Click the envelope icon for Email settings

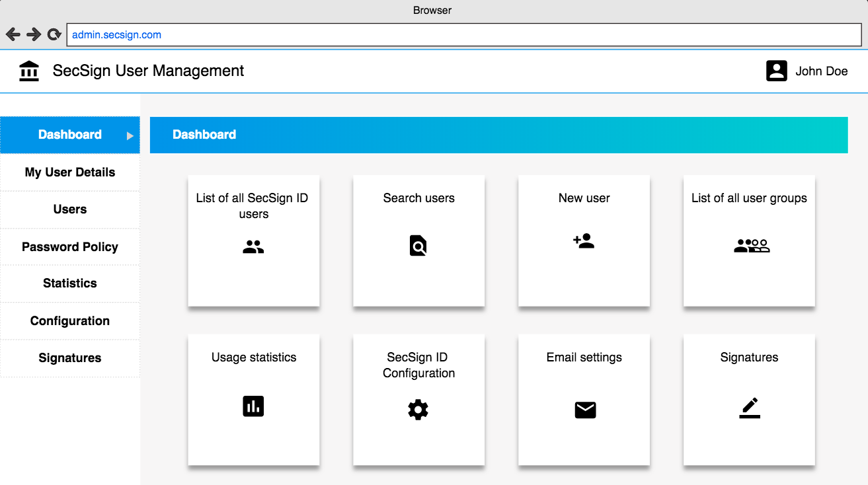pos(585,410)
